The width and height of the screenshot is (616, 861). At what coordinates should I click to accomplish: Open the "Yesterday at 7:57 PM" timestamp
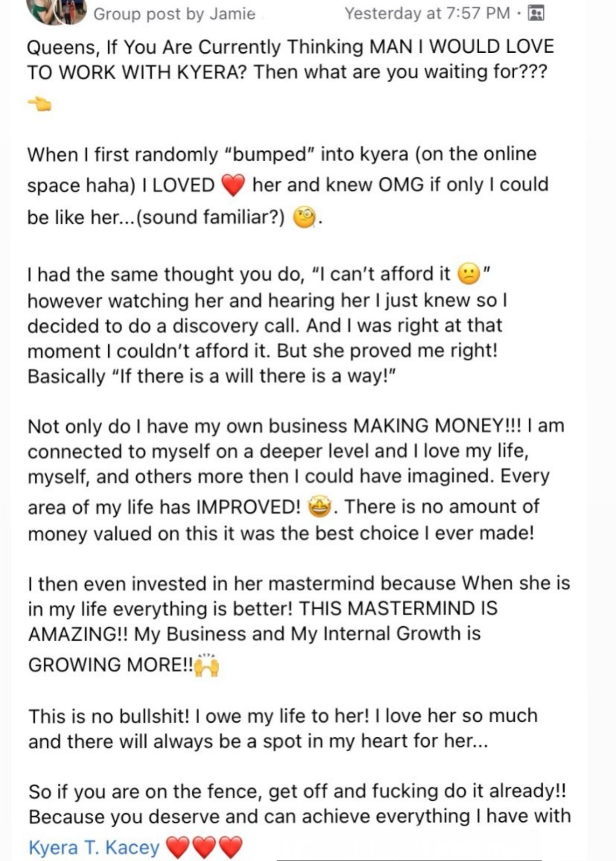(427, 13)
